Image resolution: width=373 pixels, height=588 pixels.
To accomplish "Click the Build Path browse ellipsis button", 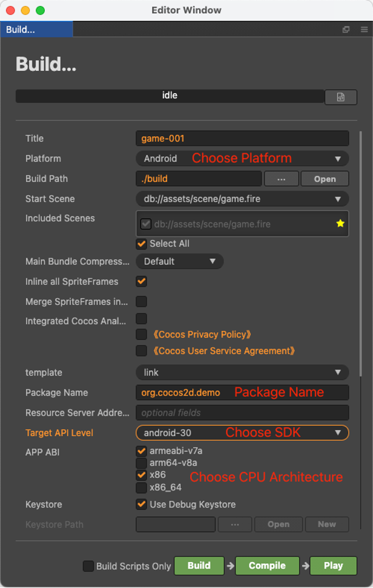I will pyautogui.click(x=282, y=179).
